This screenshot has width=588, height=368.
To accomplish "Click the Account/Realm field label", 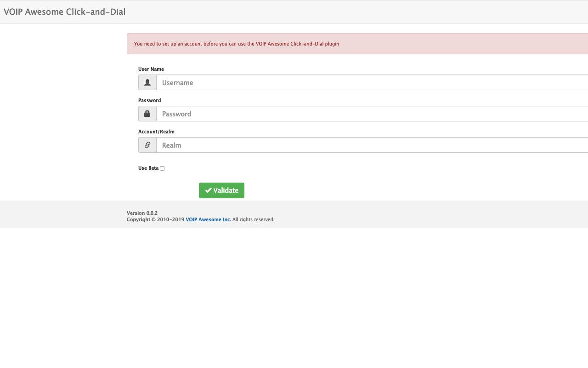I will [156, 132].
